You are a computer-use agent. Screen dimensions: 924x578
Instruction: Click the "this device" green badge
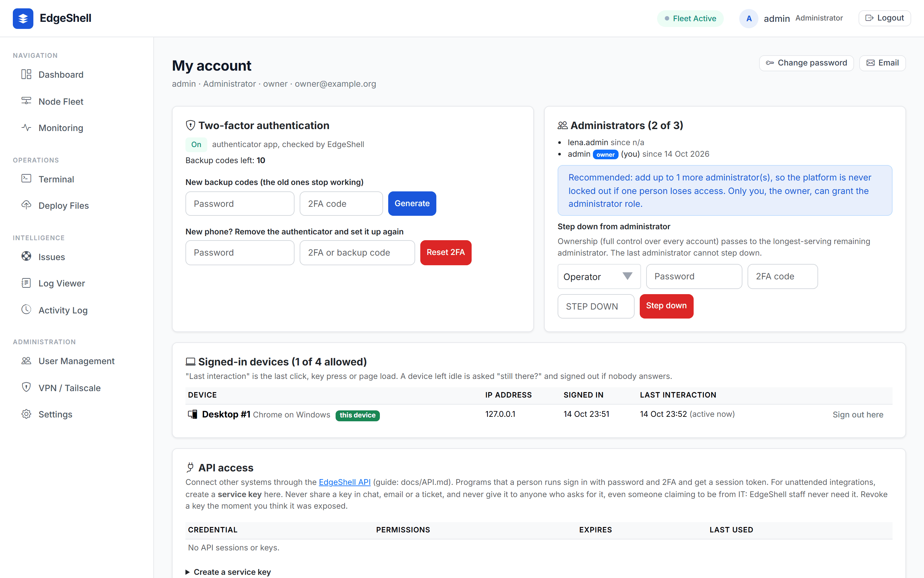(358, 415)
